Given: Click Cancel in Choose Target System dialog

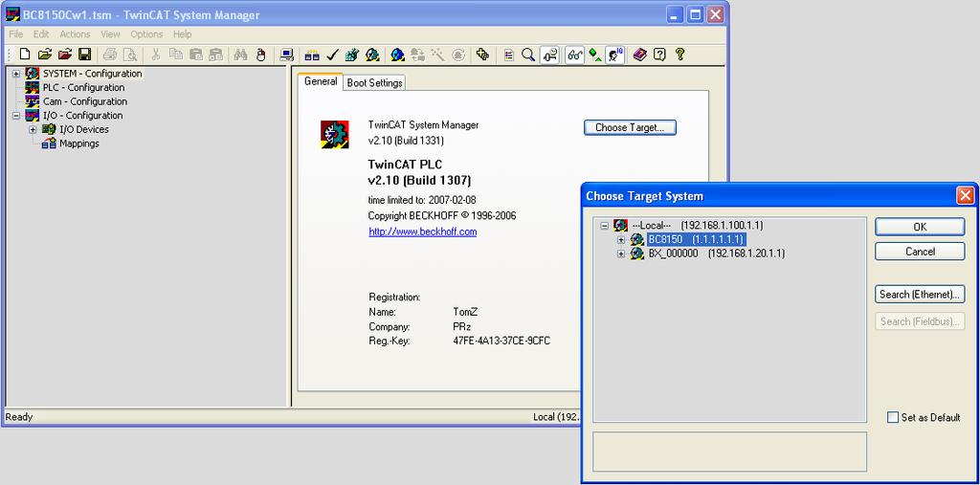Looking at the screenshot, I should (920, 252).
